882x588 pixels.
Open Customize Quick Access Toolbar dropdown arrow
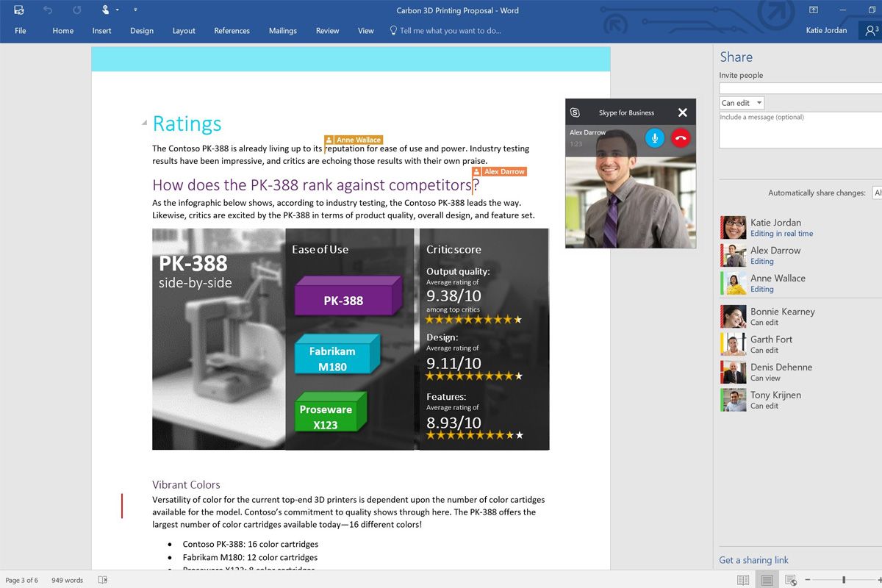[135, 10]
